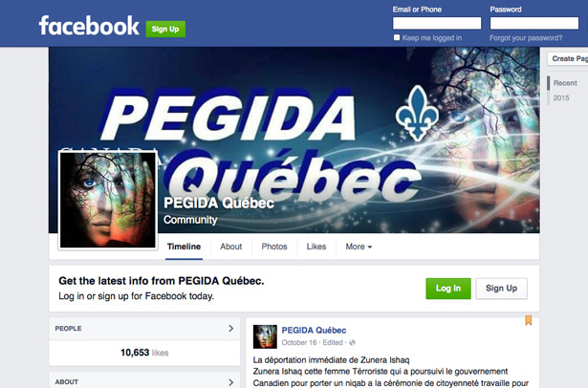Switch to the About tab
The image size is (588, 388).
click(230, 247)
